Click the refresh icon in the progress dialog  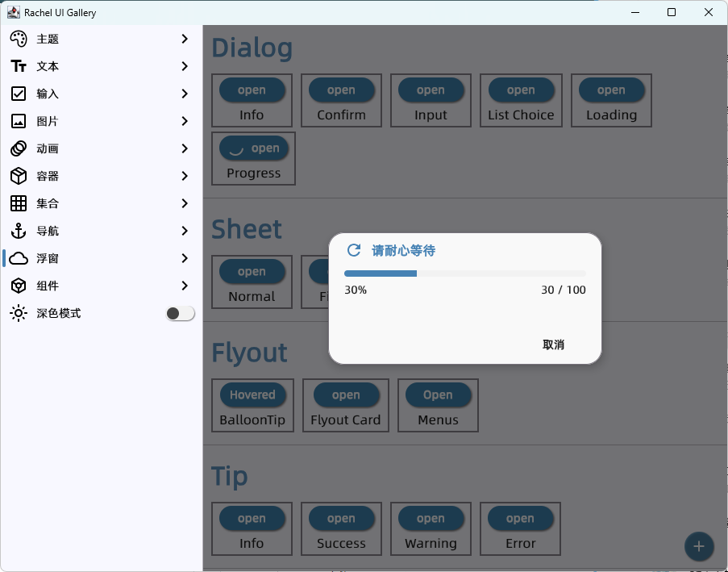point(354,250)
